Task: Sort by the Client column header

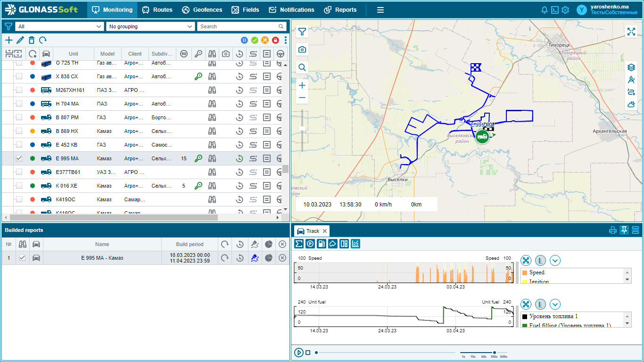Action: [x=135, y=54]
